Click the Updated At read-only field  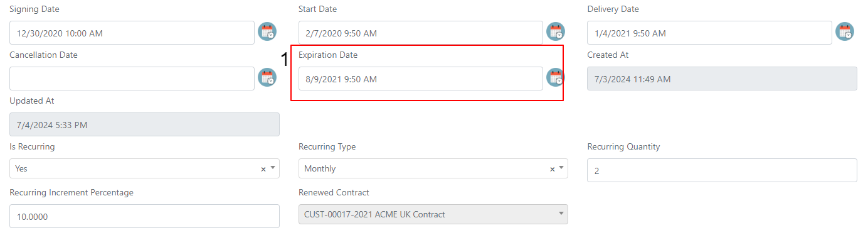click(x=144, y=124)
